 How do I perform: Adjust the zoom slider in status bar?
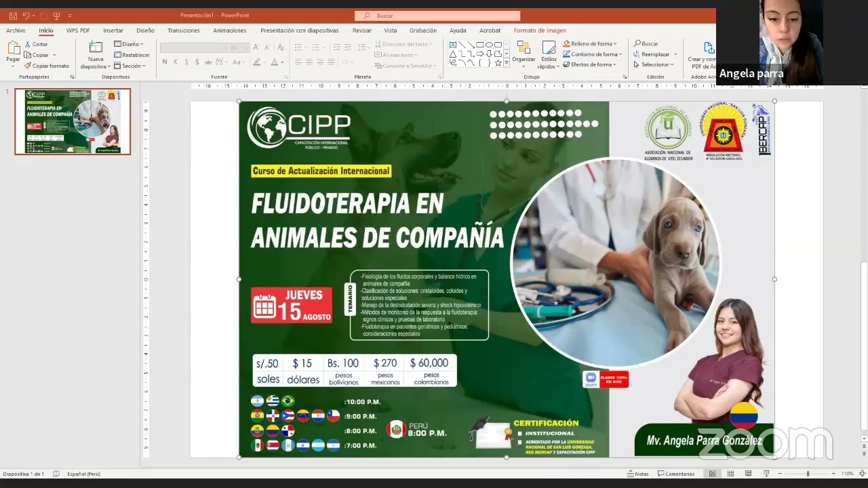coord(807,474)
